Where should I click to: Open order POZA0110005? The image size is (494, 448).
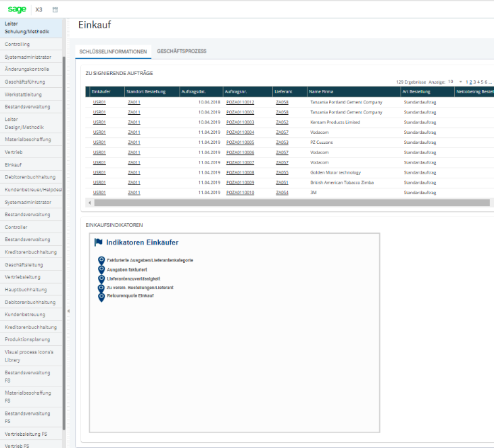(240, 143)
